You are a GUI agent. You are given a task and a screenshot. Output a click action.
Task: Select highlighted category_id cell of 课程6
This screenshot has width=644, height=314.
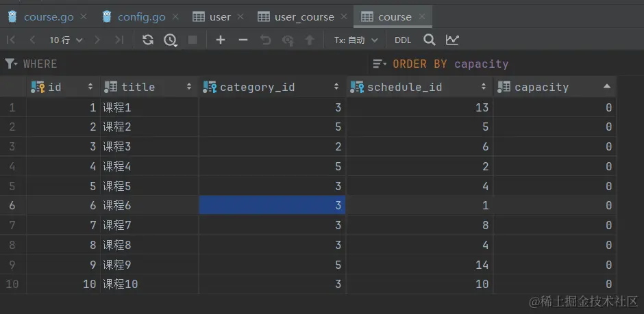tap(272, 205)
